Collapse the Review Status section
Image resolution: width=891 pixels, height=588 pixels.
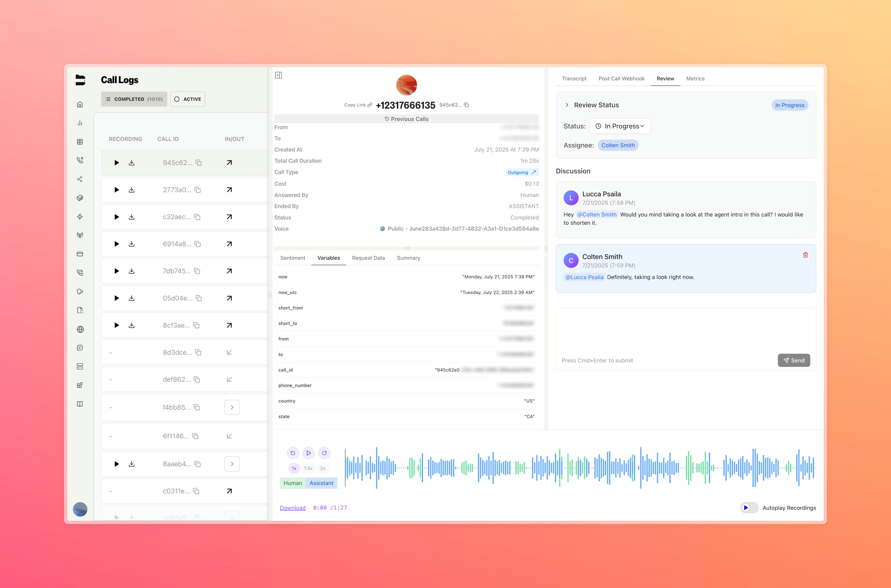click(567, 105)
